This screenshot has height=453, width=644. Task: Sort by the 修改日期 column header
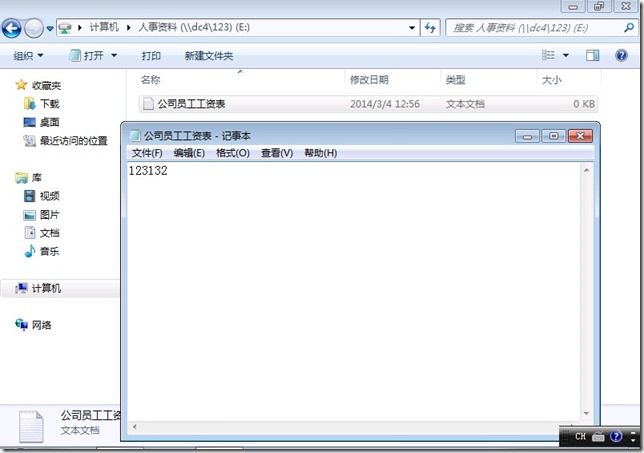pos(369,80)
